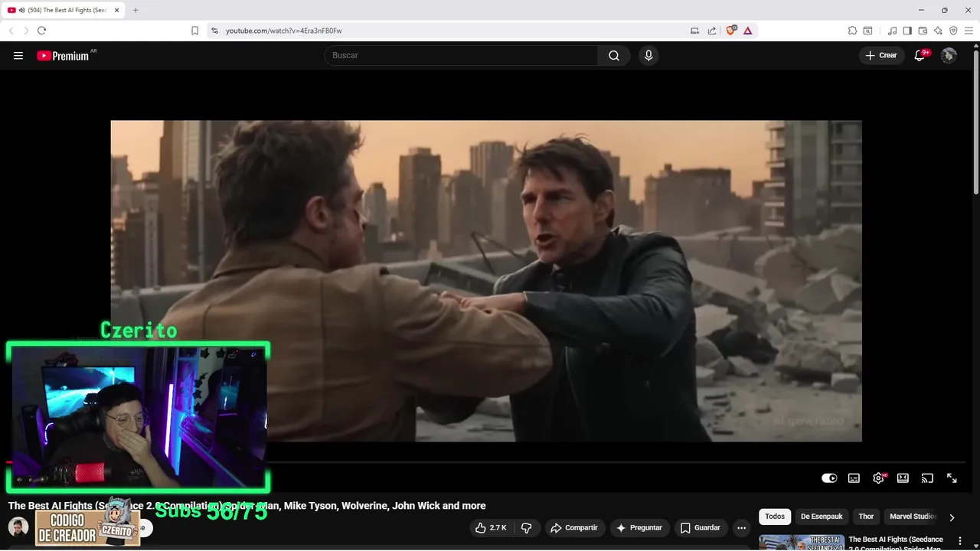Reload the page in the browser
The image size is (980, 551).
[41, 31]
